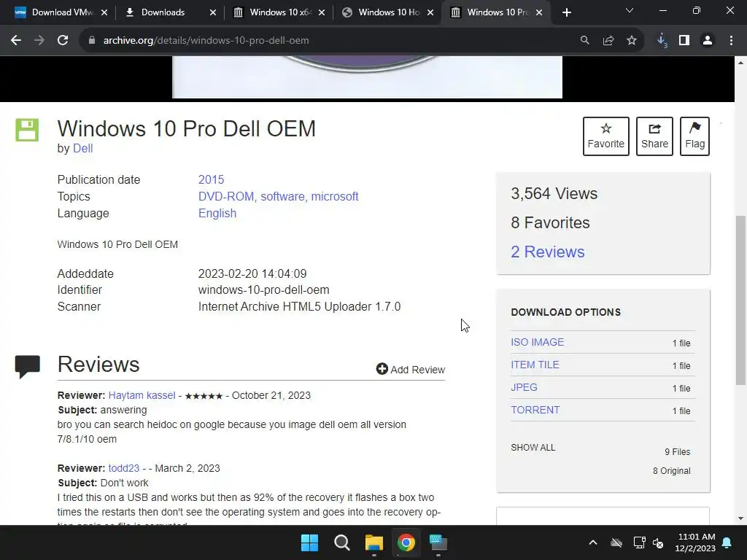747x560 pixels.
Task: Open File Explorer from taskbar
Action: (x=374, y=542)
